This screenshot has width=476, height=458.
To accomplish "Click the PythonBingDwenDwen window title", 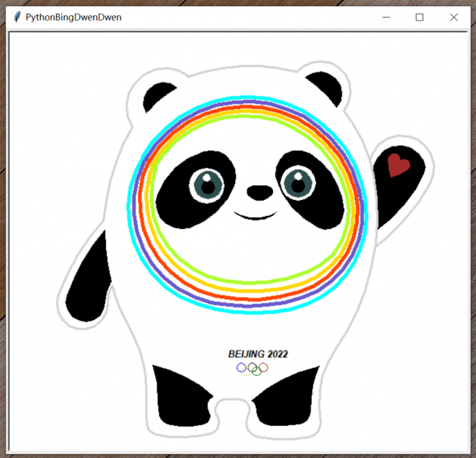I will click(73, 17).
